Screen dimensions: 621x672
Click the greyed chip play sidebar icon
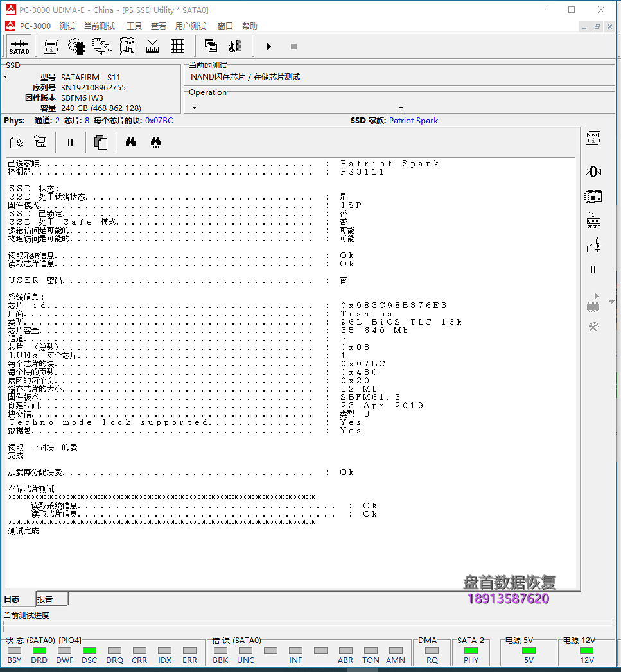(593, 302)
